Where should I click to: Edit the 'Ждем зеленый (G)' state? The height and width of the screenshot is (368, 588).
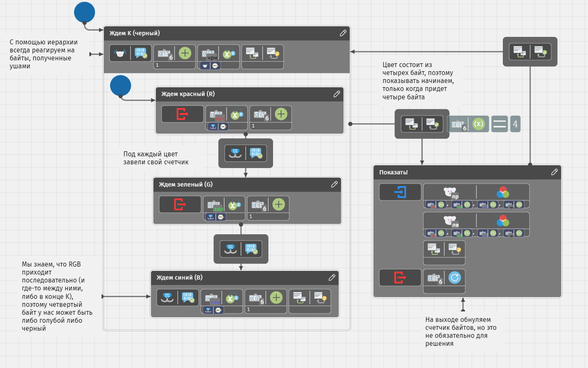(334, 184)
